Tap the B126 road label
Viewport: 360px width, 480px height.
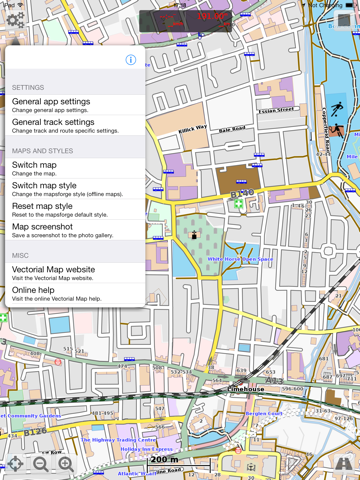coord(35,432)
